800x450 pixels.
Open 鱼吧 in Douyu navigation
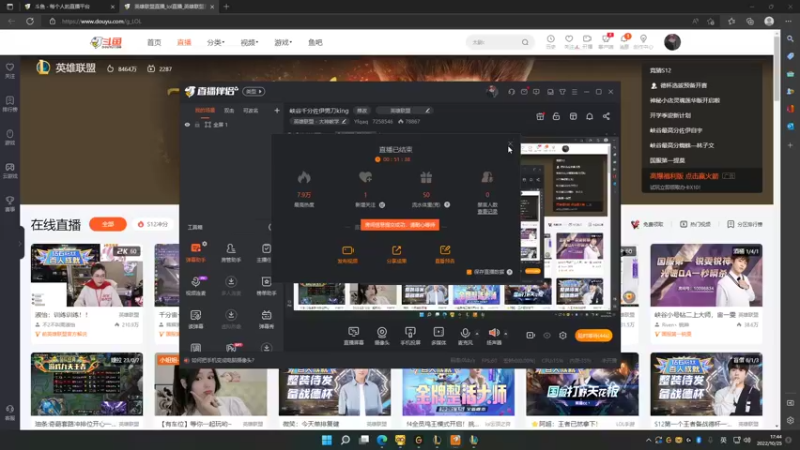pyautogui.click(x=315, y=42)
